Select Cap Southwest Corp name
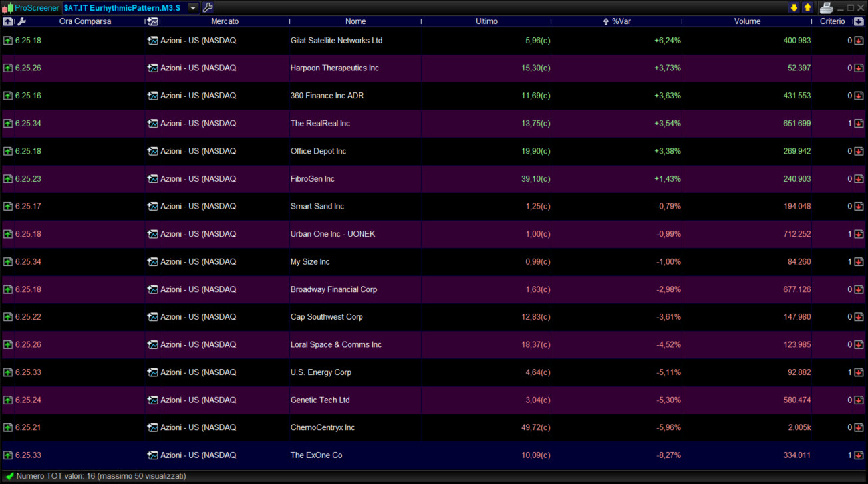Screen dimensions: 868x484 point(327,317)
